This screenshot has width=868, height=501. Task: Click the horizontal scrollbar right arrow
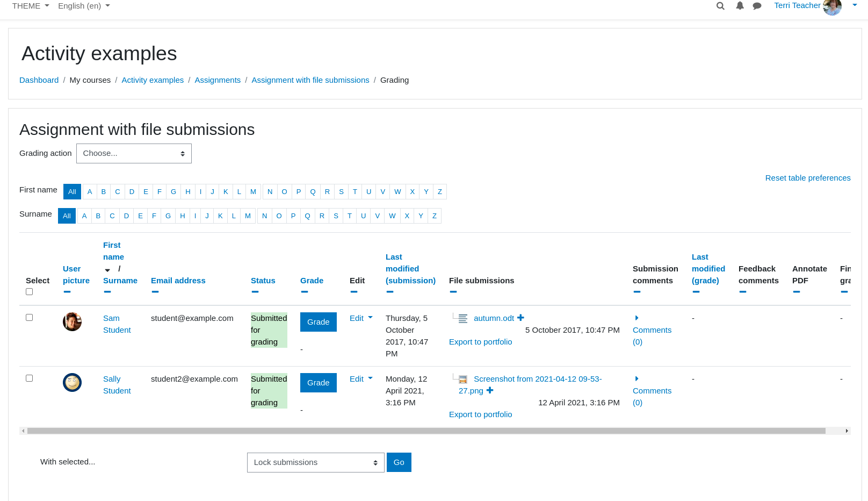847,431
